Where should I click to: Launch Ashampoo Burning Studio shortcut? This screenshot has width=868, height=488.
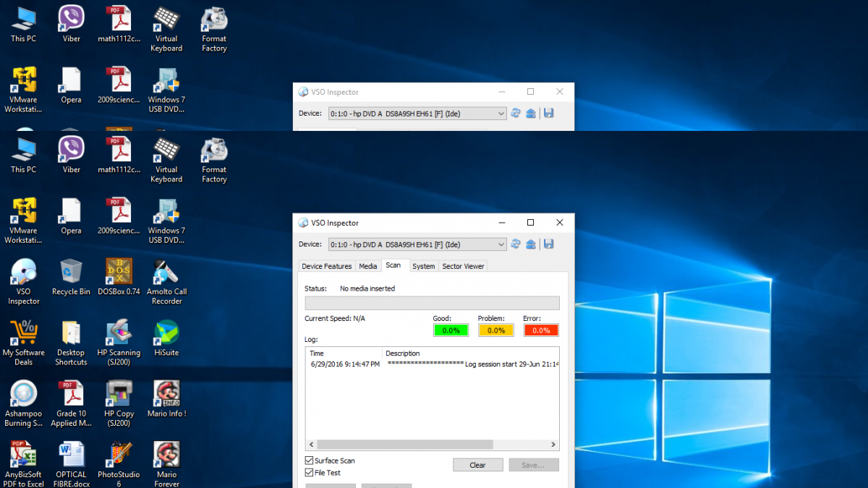(x=24, y=403)
